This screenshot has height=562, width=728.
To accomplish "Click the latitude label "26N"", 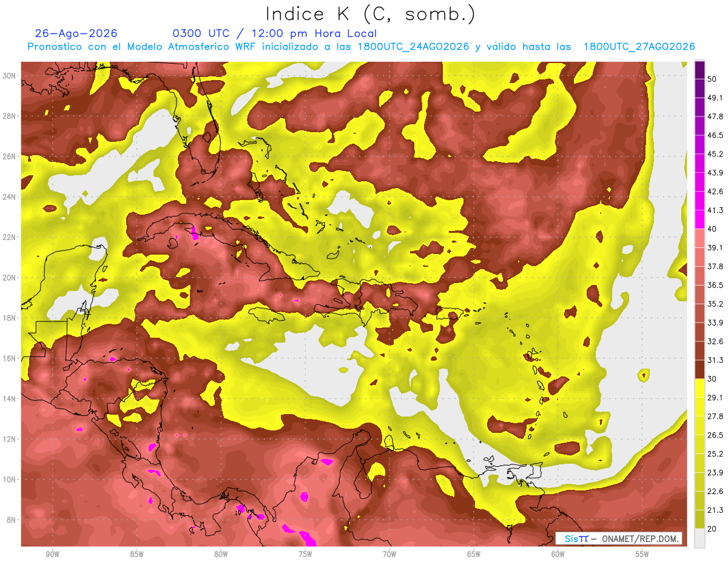I will 9,156.
